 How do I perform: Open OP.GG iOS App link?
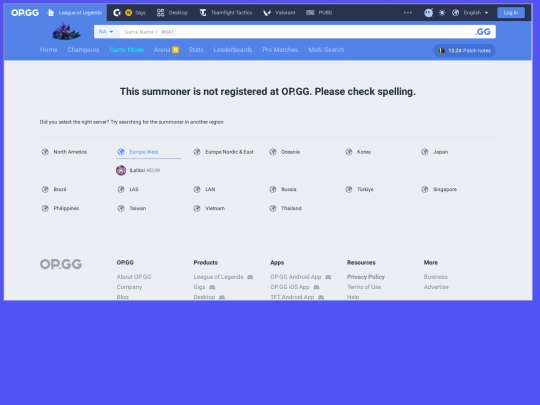[x=295, y=287]
